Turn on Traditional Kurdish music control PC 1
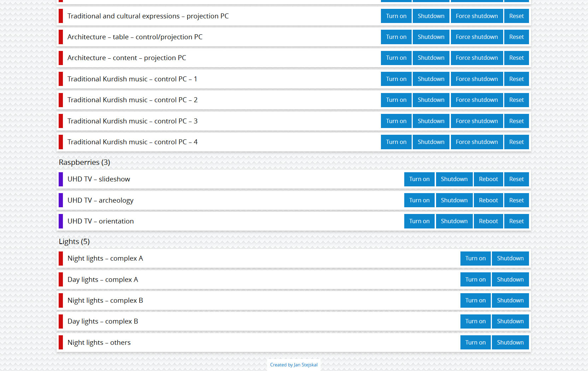This screenshot has width=588, height=371. 396,79
